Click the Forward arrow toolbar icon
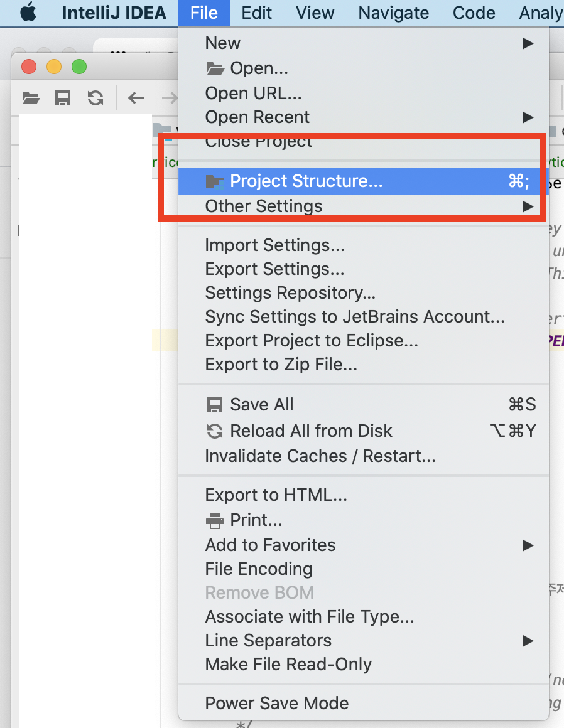 (170, 98)
